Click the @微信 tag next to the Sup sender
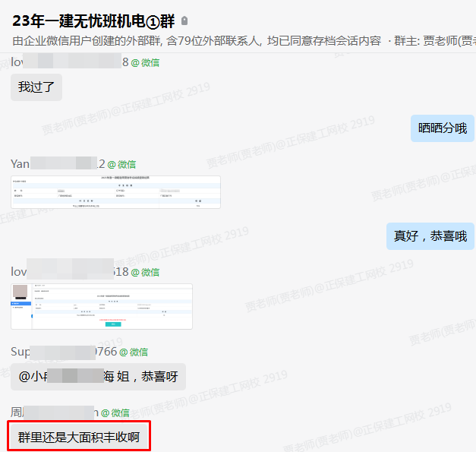Viewport: 476px width, 452px height. [133, 352]
